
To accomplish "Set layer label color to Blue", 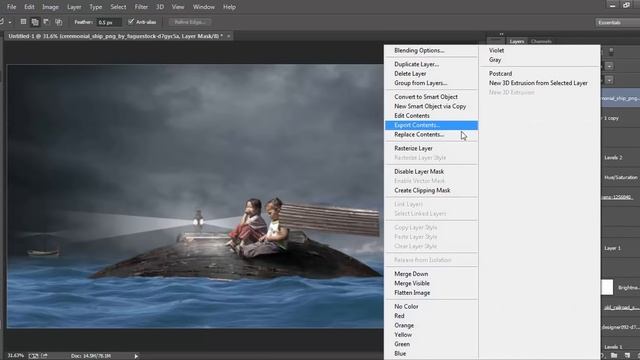I will 431,354.
